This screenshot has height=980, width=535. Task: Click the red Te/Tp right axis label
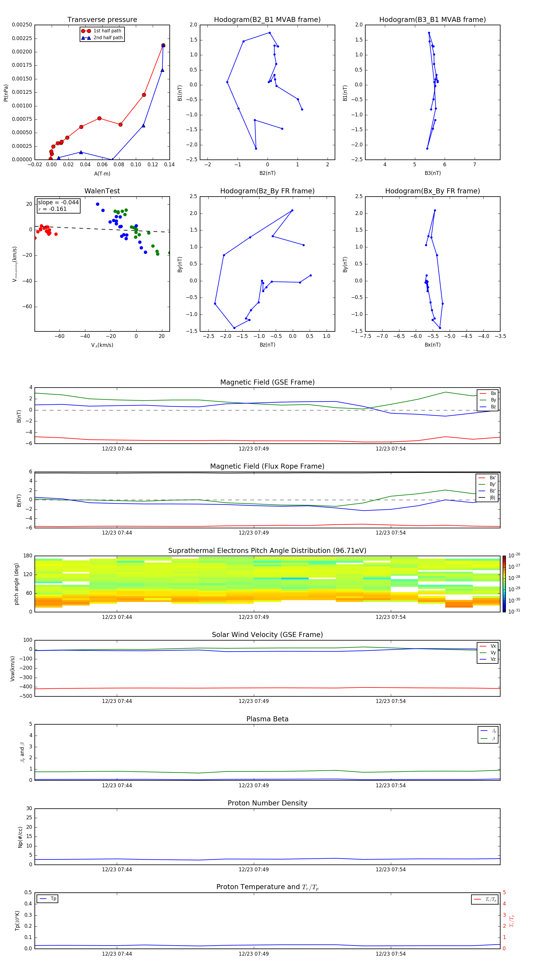point(512,921)
